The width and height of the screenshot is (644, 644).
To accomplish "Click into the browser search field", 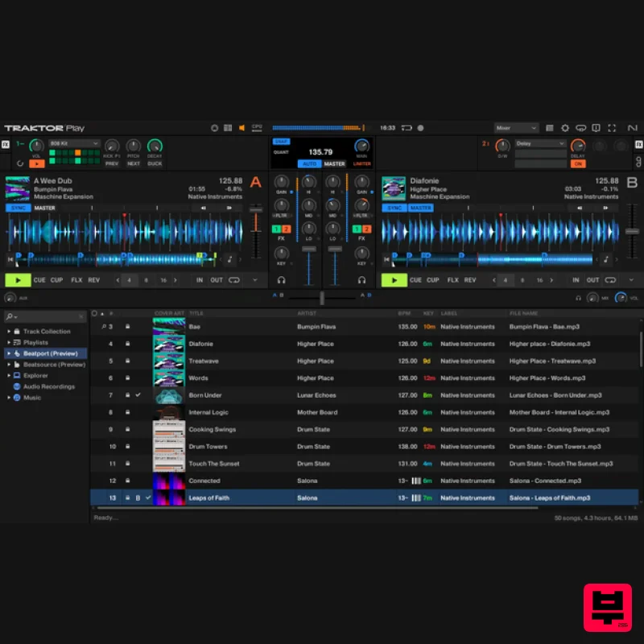I will [x=47, y=316].
